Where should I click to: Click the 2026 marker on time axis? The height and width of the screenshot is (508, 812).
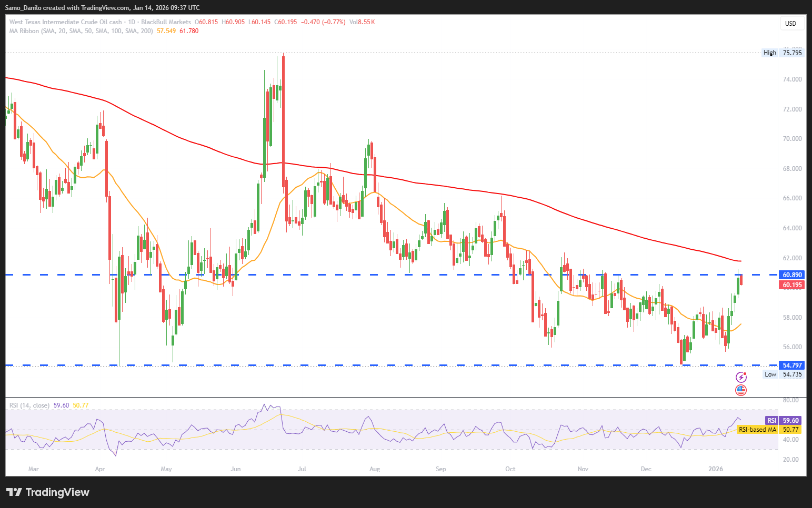pos(716,469)
